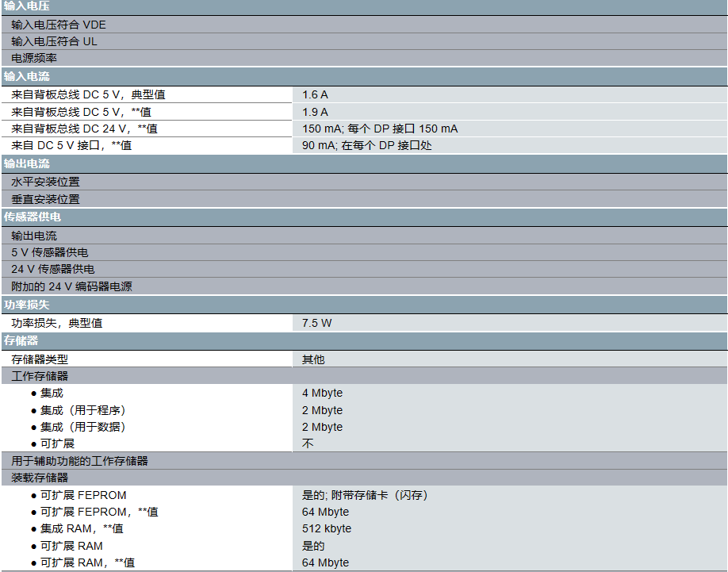This screenshot has height=572, width=728.
Task: Click the 输入电压 section header
Action: [27, 6]
